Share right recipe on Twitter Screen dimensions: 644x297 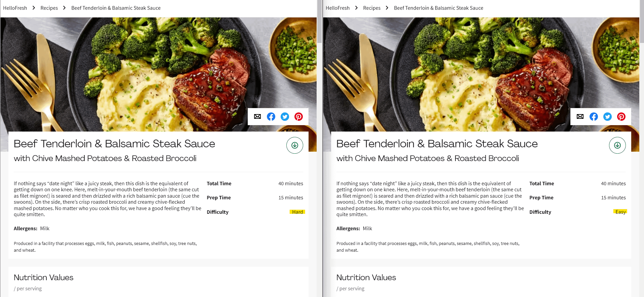(607, 116)
